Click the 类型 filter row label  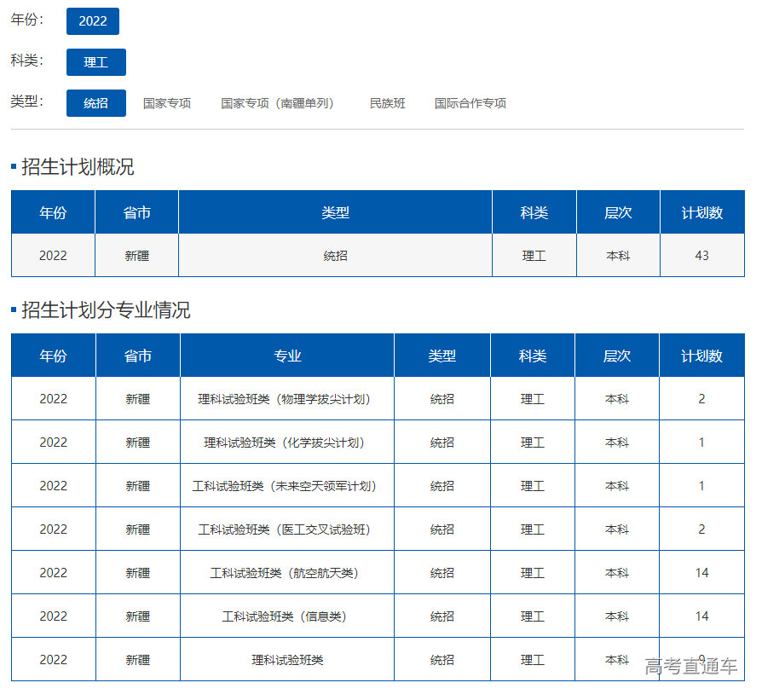click(x=26, y=101)
